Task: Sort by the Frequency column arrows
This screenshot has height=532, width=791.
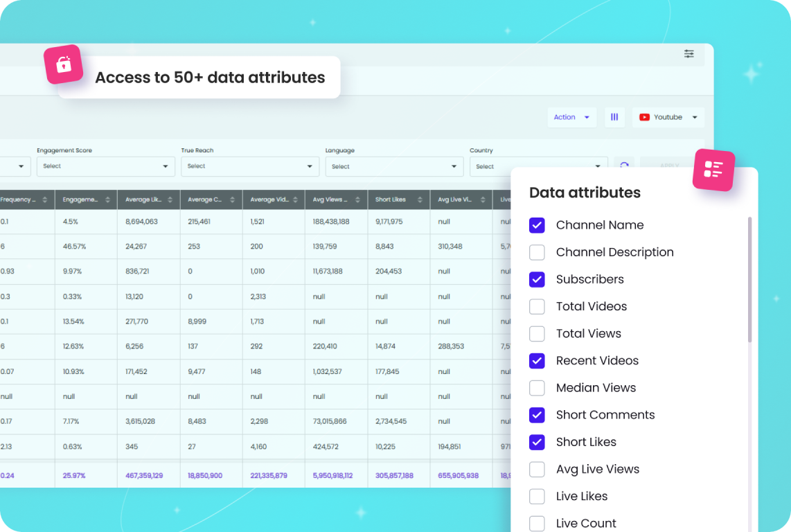Action: point(45,200)
